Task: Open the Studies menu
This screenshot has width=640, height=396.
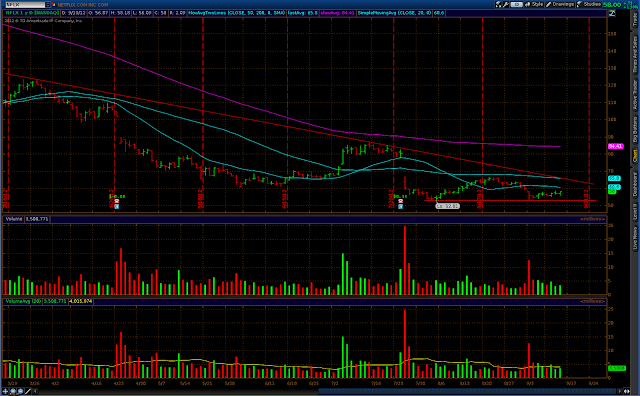Action: tap(589, 4)
